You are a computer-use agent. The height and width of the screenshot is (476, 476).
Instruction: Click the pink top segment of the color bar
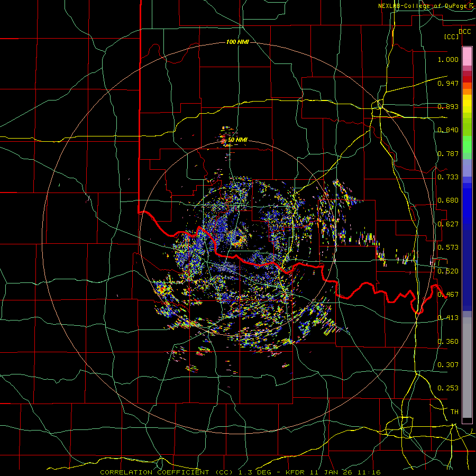point(467,57)
